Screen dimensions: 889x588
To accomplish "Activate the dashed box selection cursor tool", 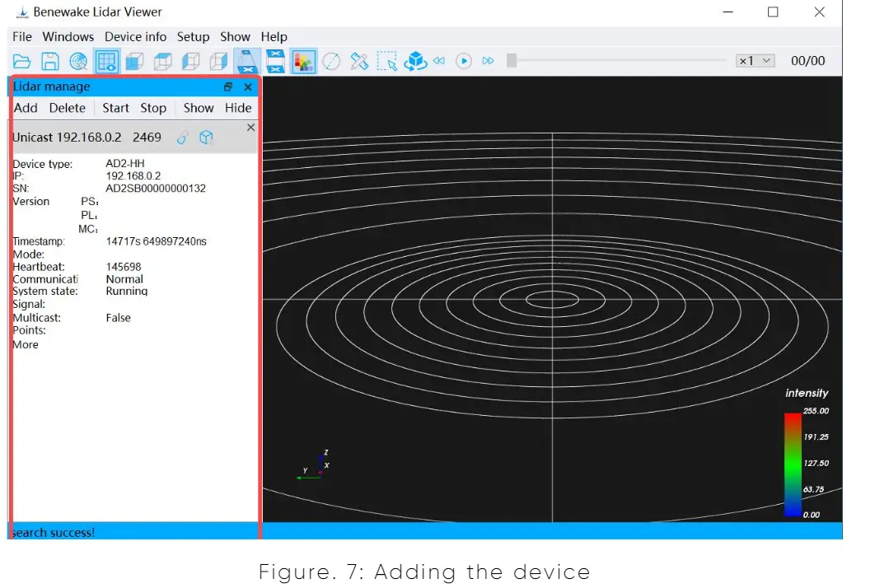I will 387,61.
